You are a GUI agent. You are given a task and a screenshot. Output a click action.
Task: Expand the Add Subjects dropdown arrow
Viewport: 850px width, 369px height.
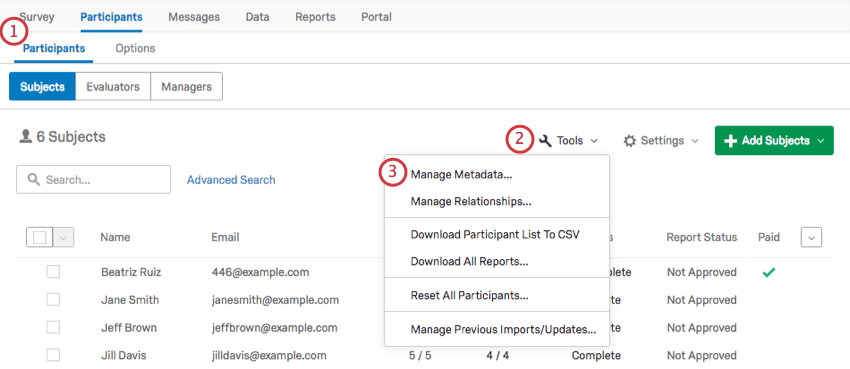pos(820,141)
